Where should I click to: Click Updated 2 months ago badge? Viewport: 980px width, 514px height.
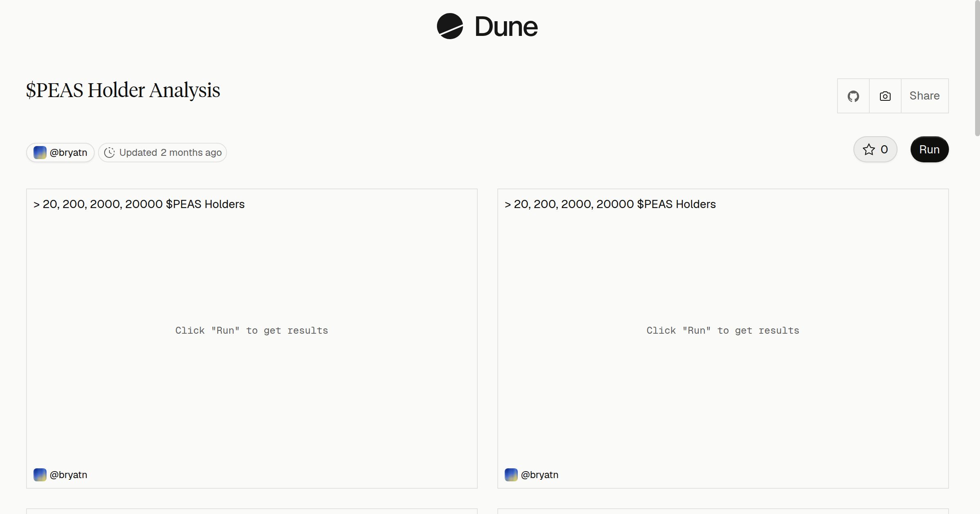(163, 153)
